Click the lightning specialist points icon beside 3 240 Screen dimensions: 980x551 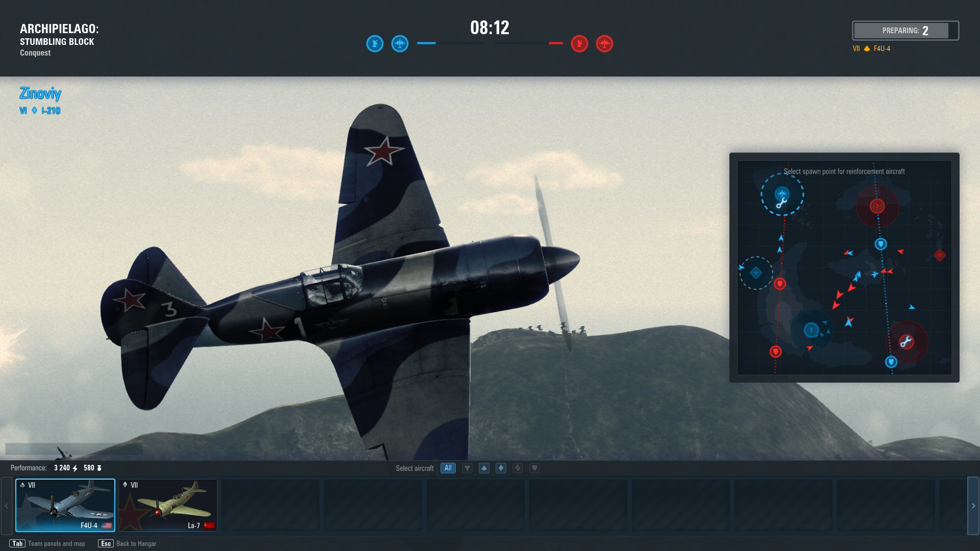(x=75, y=468)
